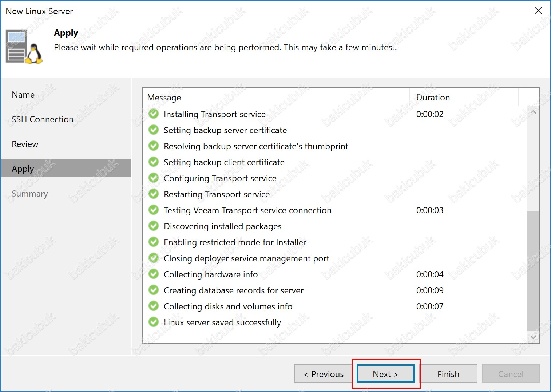The image size is (551, 392).
Task: Select 'Setting backup server certificate' row text
Action: pos(225,130)
